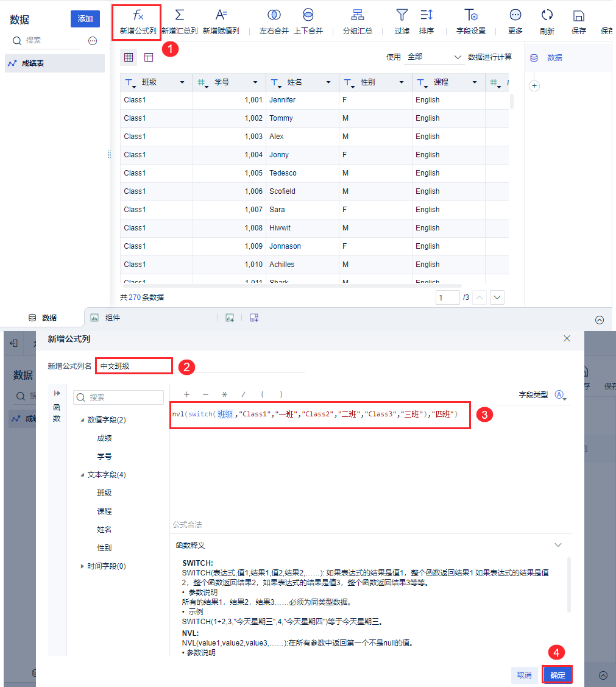Open the 姓名 column header dropdown
Screen dimensions: 616x687
[x=328, y=82]
